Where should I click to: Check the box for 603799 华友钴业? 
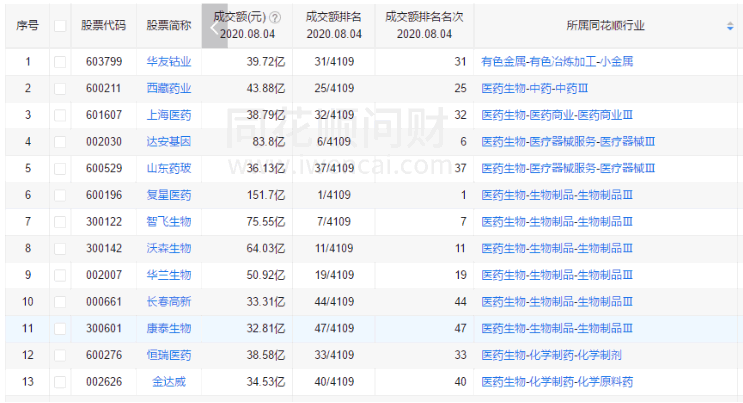point(60,62)
